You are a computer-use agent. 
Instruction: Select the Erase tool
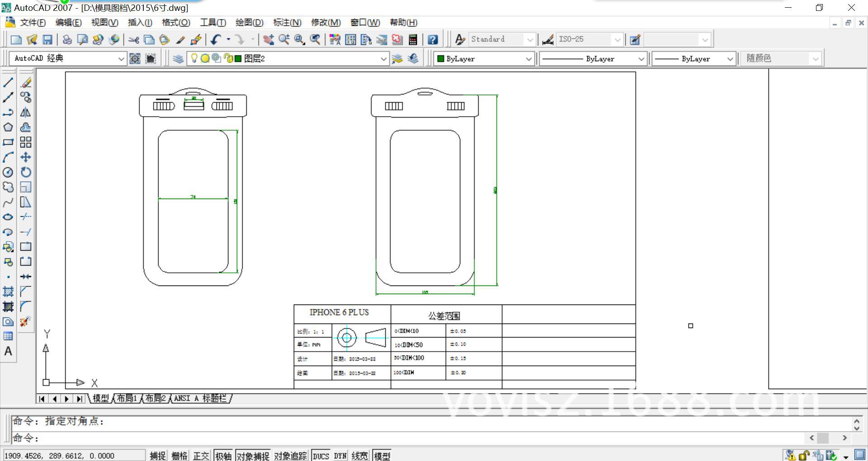[26, 82]
